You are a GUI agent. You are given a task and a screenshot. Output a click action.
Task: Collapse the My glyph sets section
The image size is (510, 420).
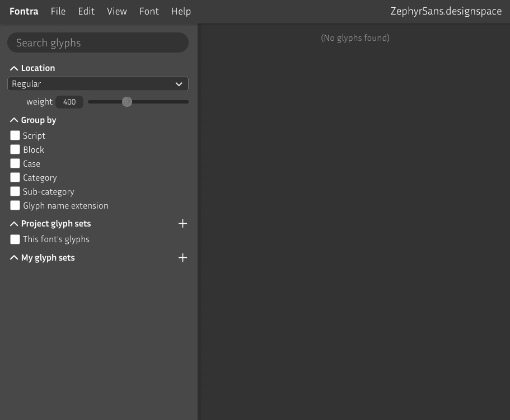[x=14, y=257]
